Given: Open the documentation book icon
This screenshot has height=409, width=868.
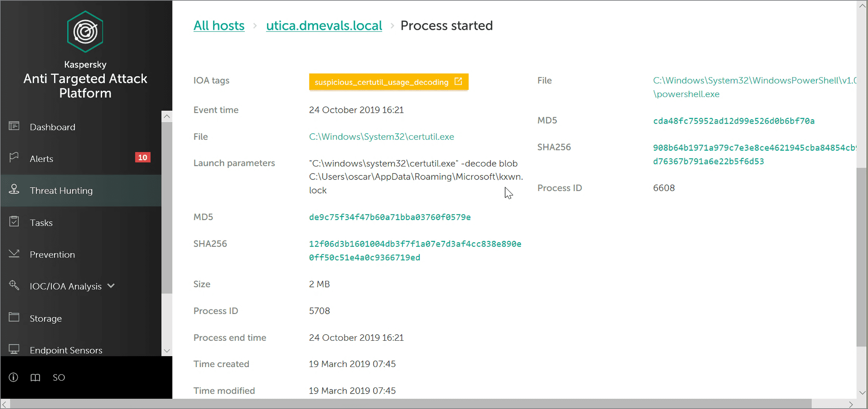Looking at the screenshot, I should (35, 377).
